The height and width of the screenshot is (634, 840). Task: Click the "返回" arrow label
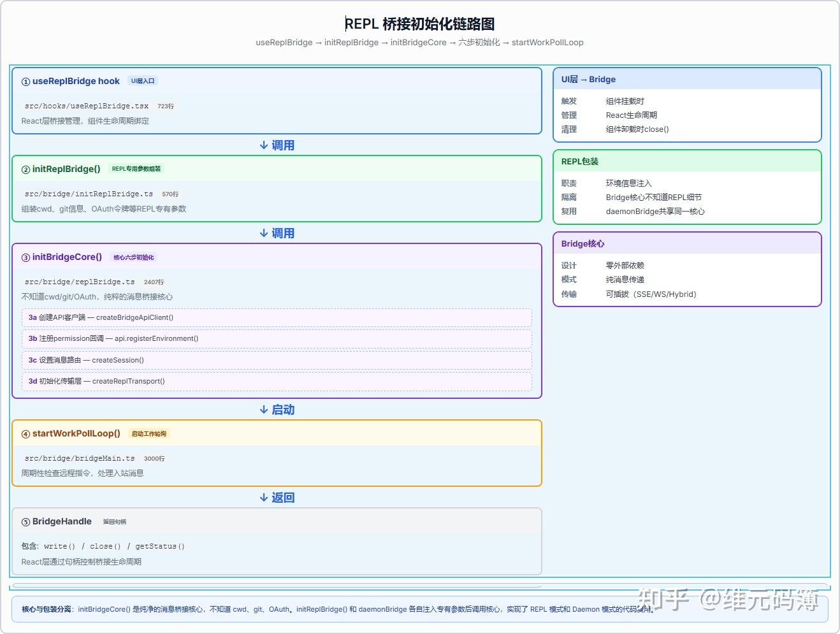(x=277, y=498)
